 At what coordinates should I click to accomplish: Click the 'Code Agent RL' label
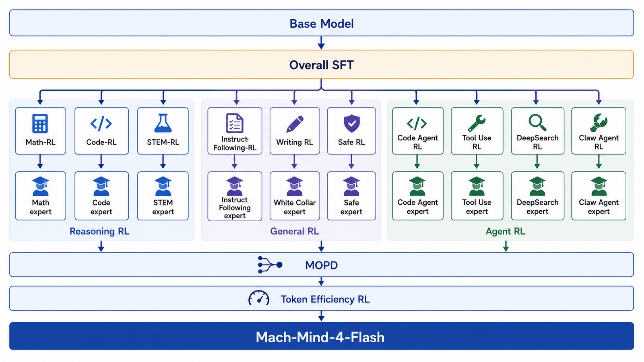(417, 142)
